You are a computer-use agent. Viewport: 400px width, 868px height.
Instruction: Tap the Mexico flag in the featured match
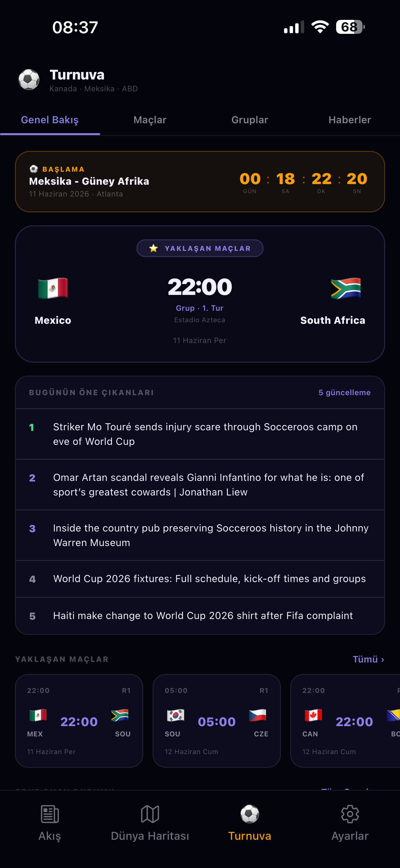coord(53,288)
